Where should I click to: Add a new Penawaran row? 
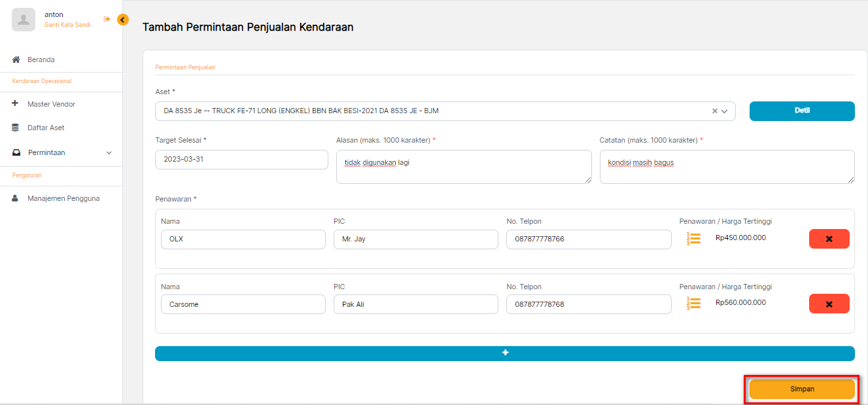[504, 353]
